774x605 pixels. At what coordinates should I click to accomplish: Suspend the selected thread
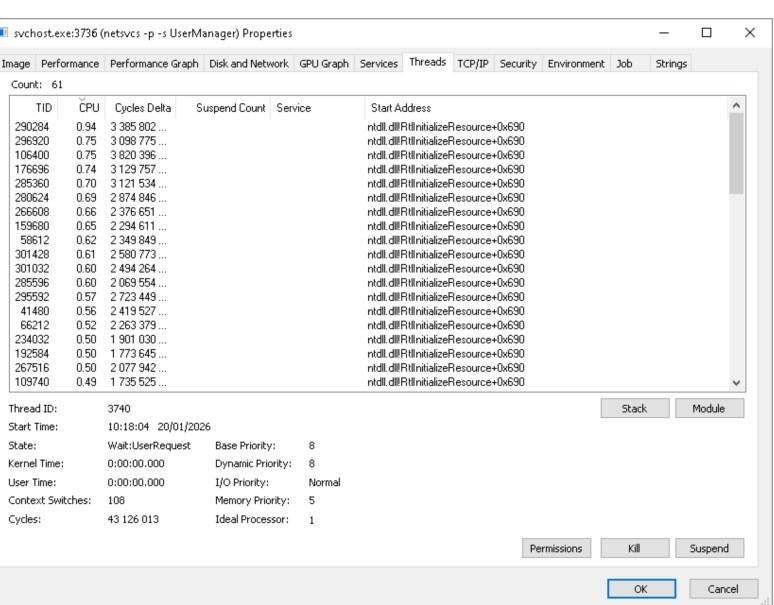pyautogui.click(x=709, y=548)
